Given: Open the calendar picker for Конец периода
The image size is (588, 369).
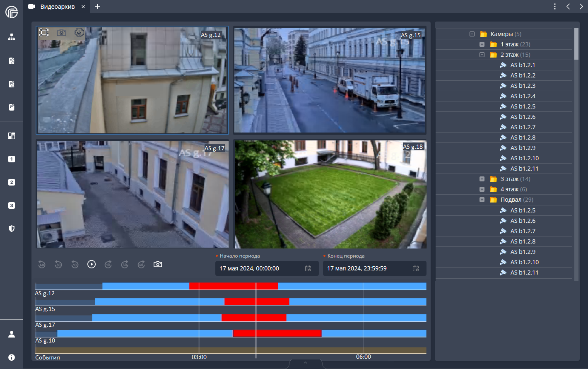Looking at the screenshot, I should [x=416, y=268].
